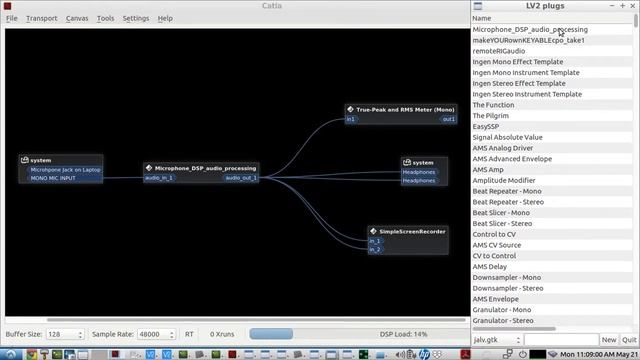This screenshot has height=360, width=640.
Task: Select Ingen Stereo Instrument Template
Action: (552, 94)
